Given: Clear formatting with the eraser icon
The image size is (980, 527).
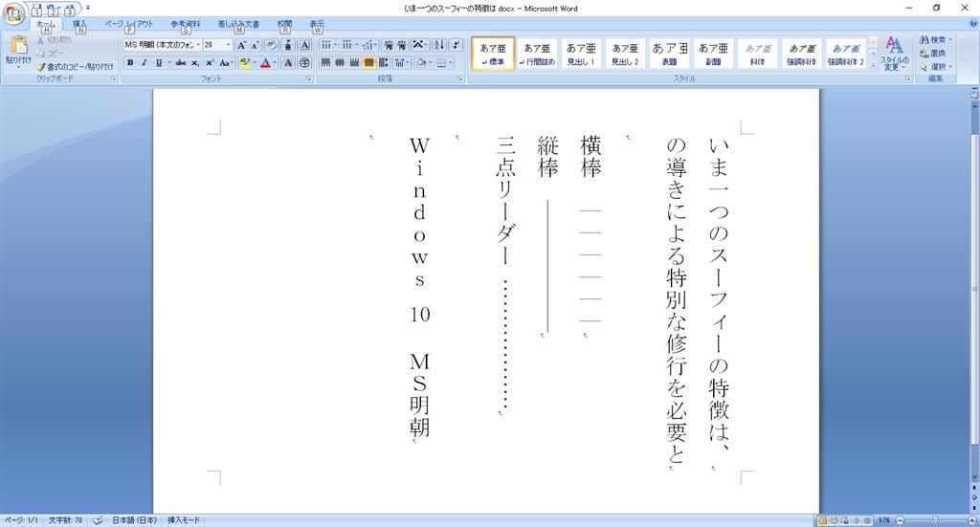Looking at the screenshot, I should [x=271, y=45].
